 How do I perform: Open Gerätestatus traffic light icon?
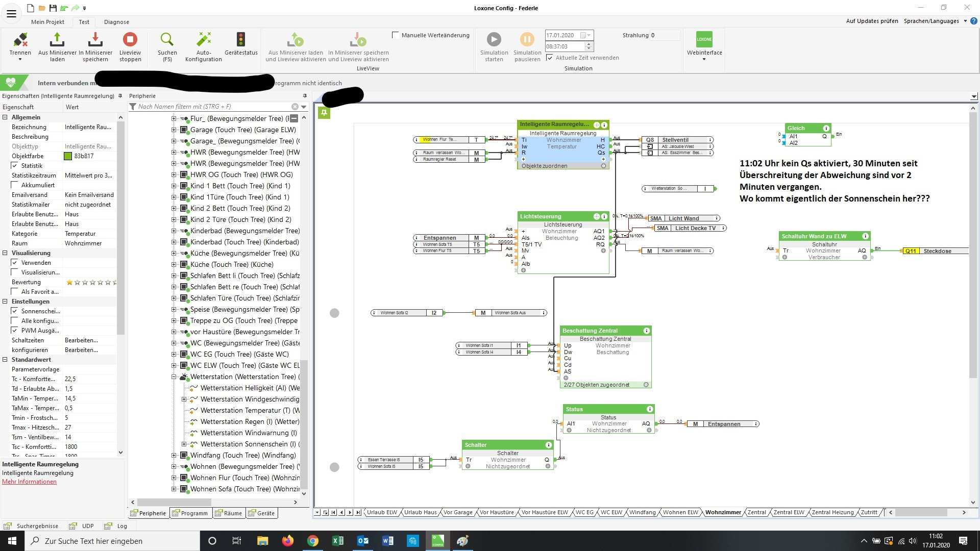coord(241,40)
